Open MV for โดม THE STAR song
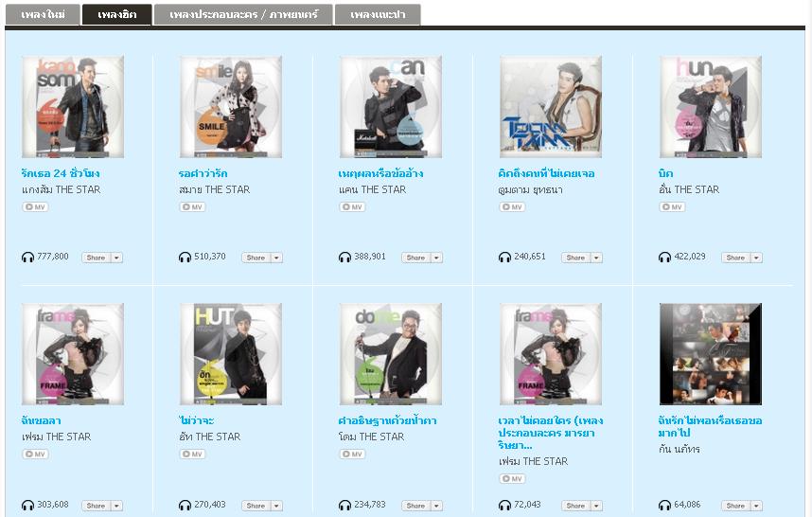812x517 pixels. pyautogui.click(x=353, y=455)
